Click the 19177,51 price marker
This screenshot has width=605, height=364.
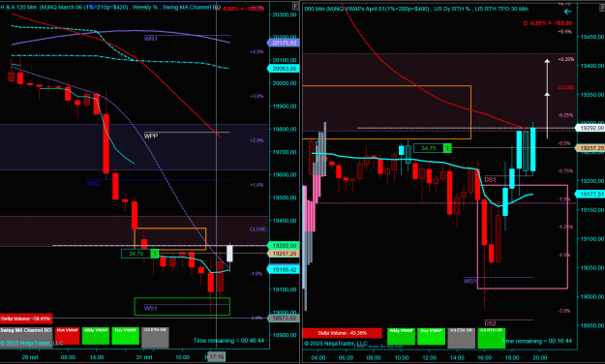(590, 194)
